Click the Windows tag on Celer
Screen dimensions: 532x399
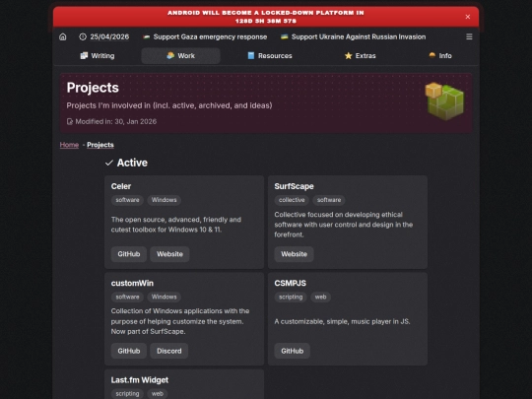pyautogui.click(x=164, y=200)
